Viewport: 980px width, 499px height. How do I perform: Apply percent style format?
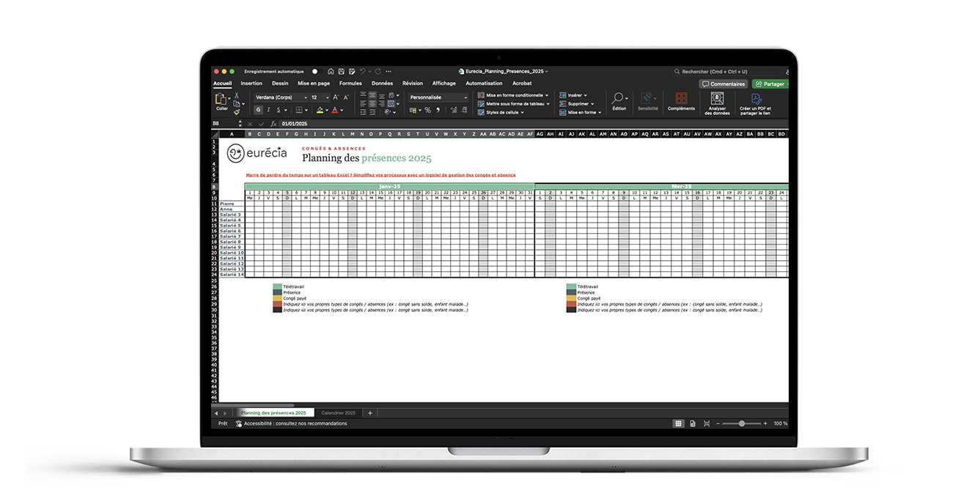point(428,110)
